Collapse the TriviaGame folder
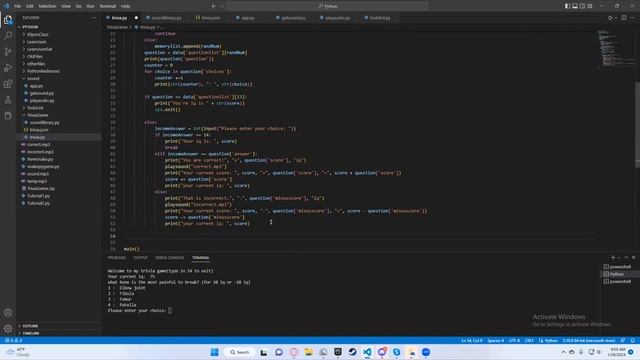The height and width of the screenshot is (360, 640). coord(38,115)
